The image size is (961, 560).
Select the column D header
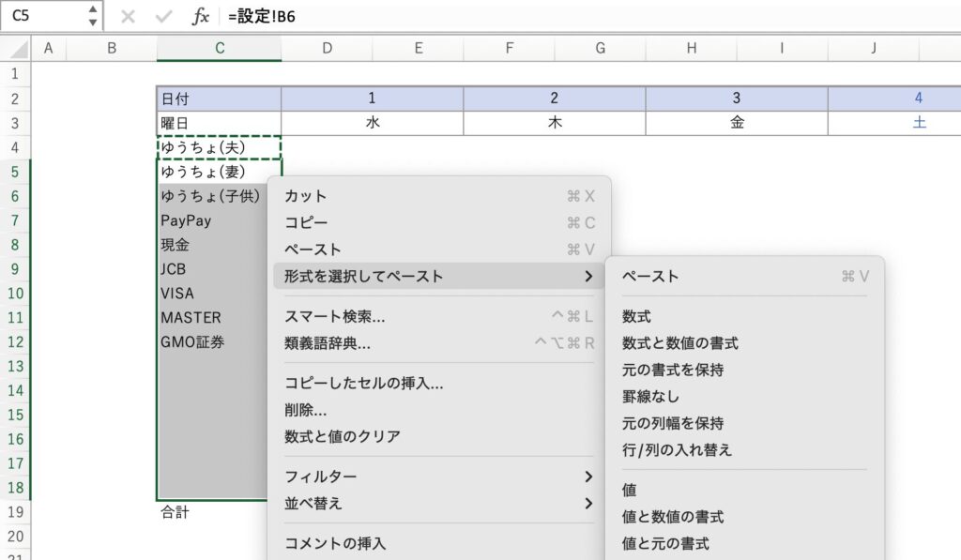pyautogui.click(x=327, y=49)
